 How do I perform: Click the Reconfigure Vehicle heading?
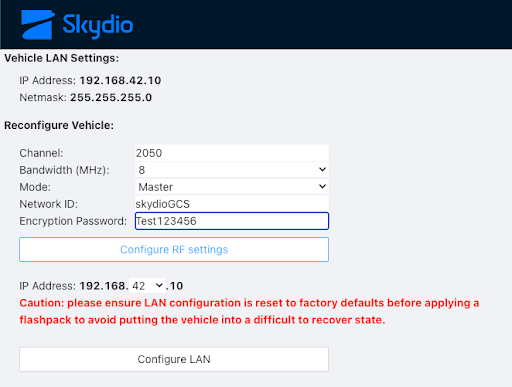point(59,125)
